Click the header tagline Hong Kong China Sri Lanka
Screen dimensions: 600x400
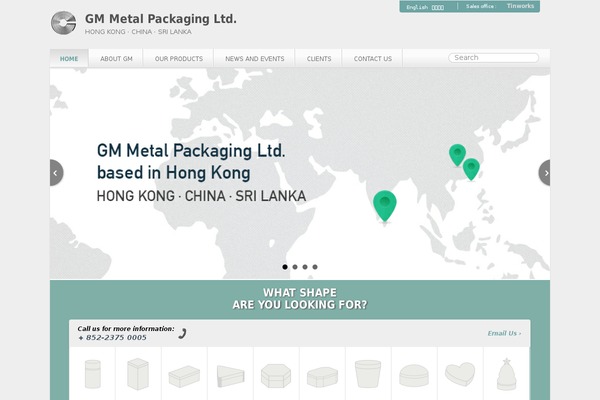coord(138,32)
